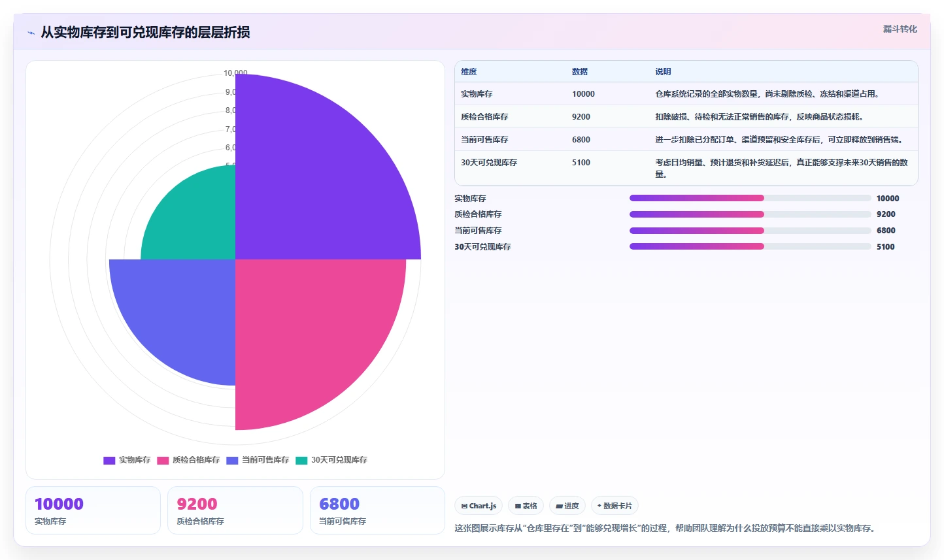
Task: Click the 9200 value in the table
Action: coord(581,117)
